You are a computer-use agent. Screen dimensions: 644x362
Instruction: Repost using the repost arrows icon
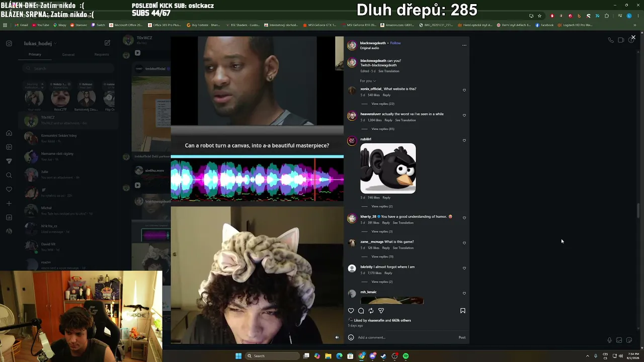(x=371, y=311)
